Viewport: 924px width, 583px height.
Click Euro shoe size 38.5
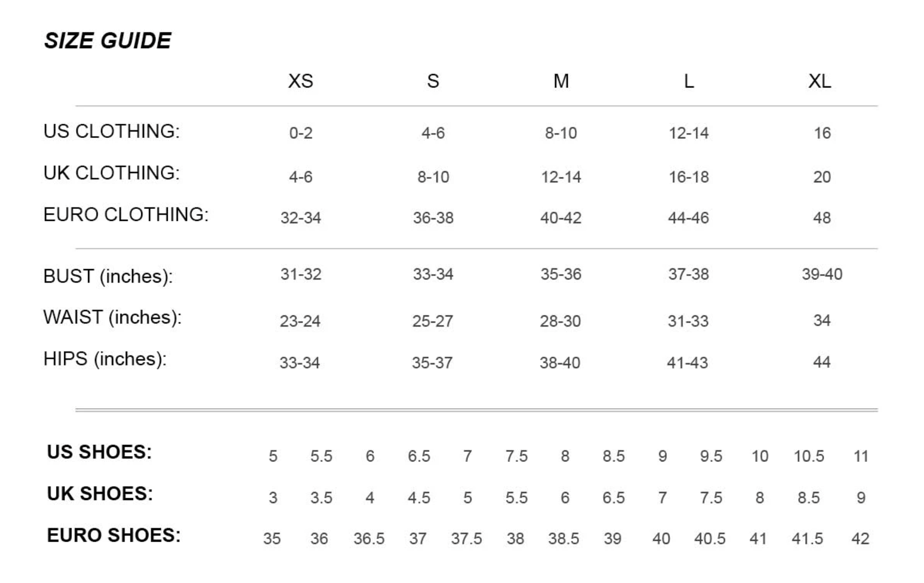564,539
